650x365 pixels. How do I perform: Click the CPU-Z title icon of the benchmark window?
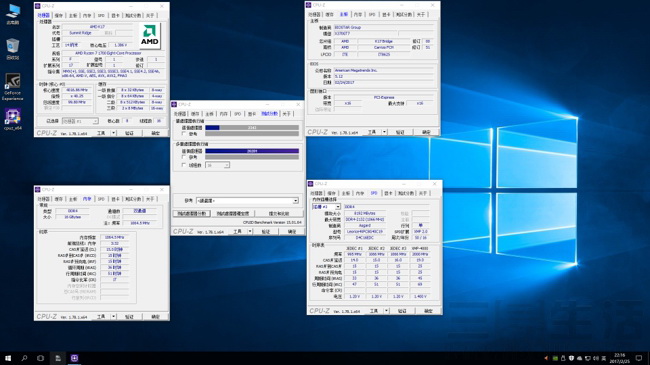[174, 104]
